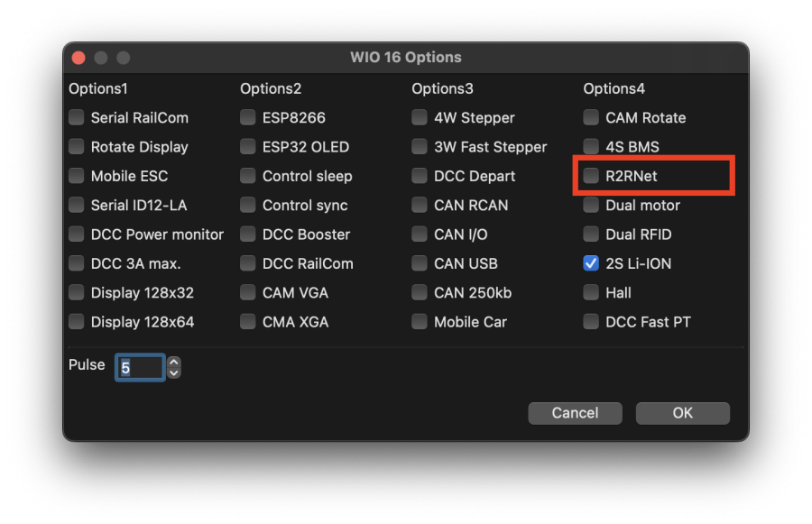Check the Display 128x64 box
Screen dimensions: 812x524
coord(77,322)
